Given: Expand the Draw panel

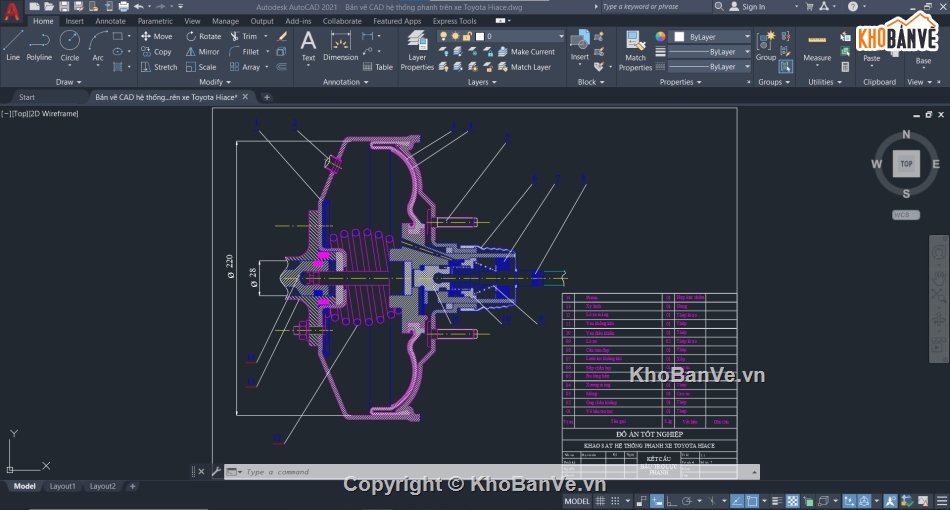Looking at the screenshot, I should coord(68,82).
